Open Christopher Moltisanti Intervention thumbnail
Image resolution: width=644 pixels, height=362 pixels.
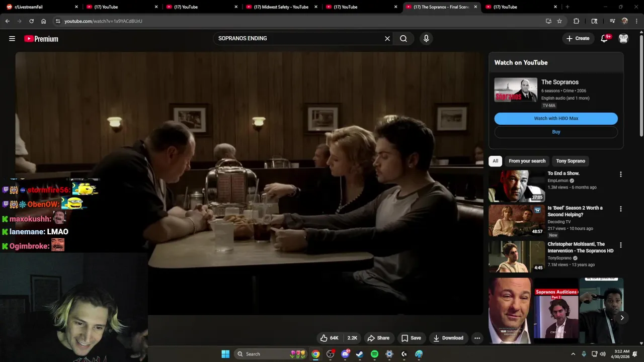516,256
